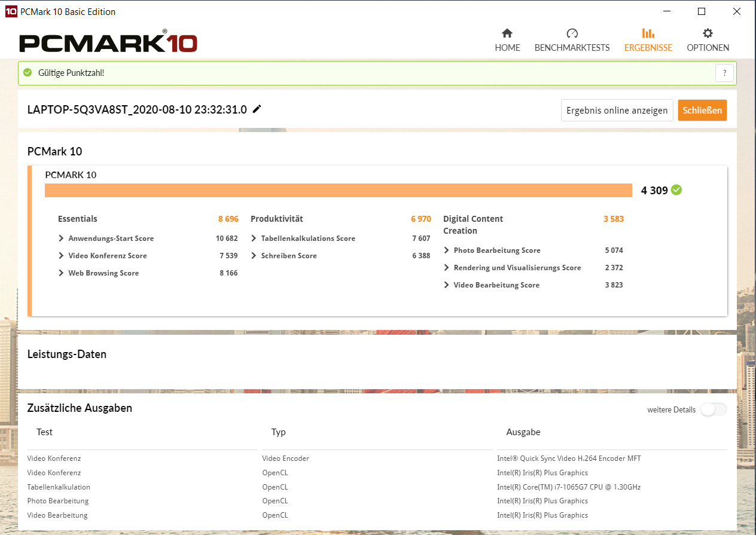This screenshot has height=535, width=756.
Task: Click Intel Quick Sync Video H.264 Encoder MFT
Action: (x=569, y=458)
